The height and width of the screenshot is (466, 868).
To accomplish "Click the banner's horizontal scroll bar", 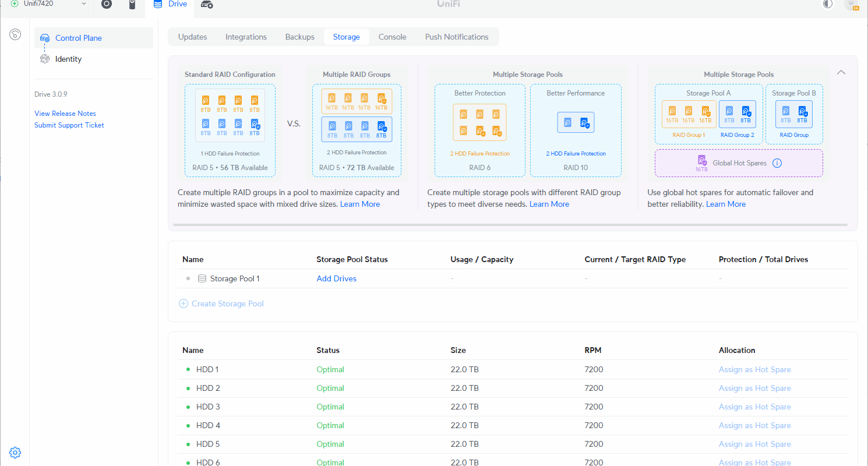I will click(510, 224).
